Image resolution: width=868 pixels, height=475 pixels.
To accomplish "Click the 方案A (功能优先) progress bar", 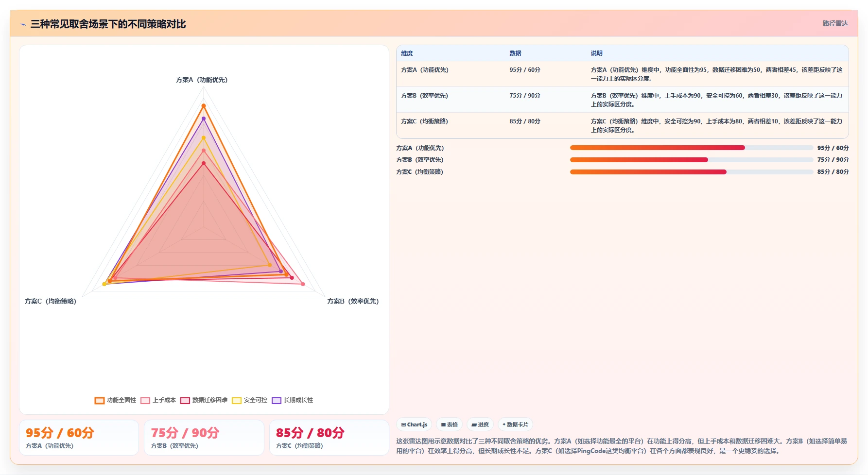I will [x=691, y=148].
